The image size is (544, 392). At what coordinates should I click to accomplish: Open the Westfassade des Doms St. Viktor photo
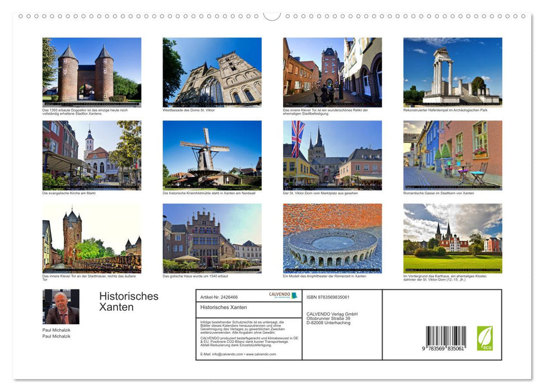[x=212, y=72]
